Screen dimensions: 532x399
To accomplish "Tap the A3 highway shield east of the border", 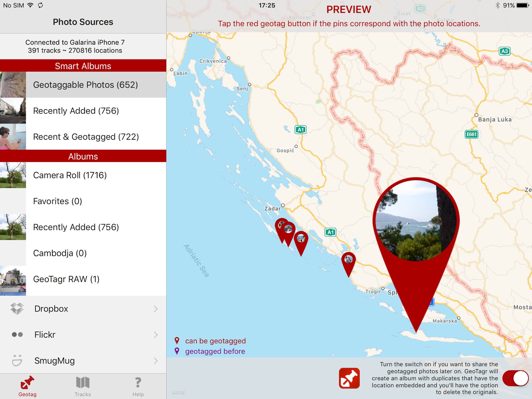I will pyautogui.click(x=504, y=51).
